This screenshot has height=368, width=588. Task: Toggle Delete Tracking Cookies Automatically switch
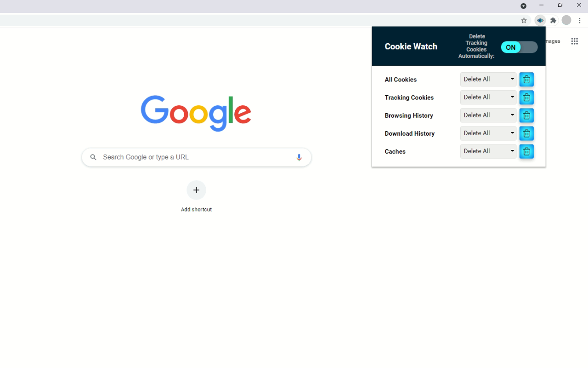point(519,47)
